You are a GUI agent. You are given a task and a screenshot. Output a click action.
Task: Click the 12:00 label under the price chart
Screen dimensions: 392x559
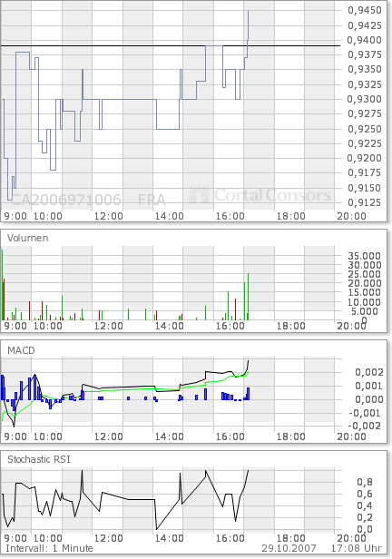pos(109,216)
